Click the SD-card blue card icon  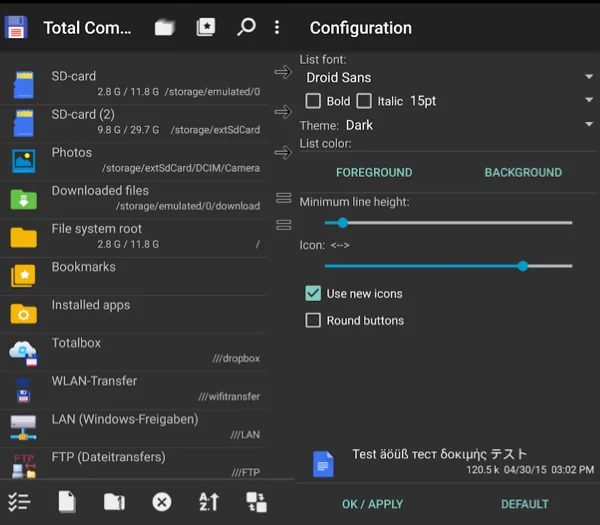coord(24,85)
